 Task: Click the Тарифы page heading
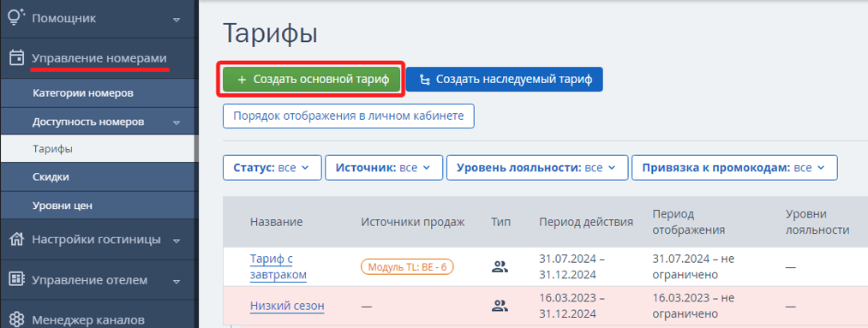(270, 33)
